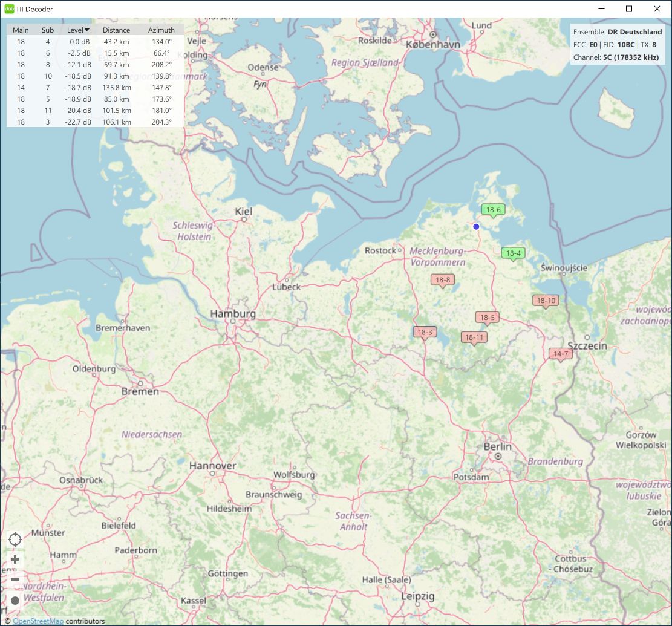Open the OpenStreetMap attribution link
Screen dimensions: 672x626
pos(38,621)
